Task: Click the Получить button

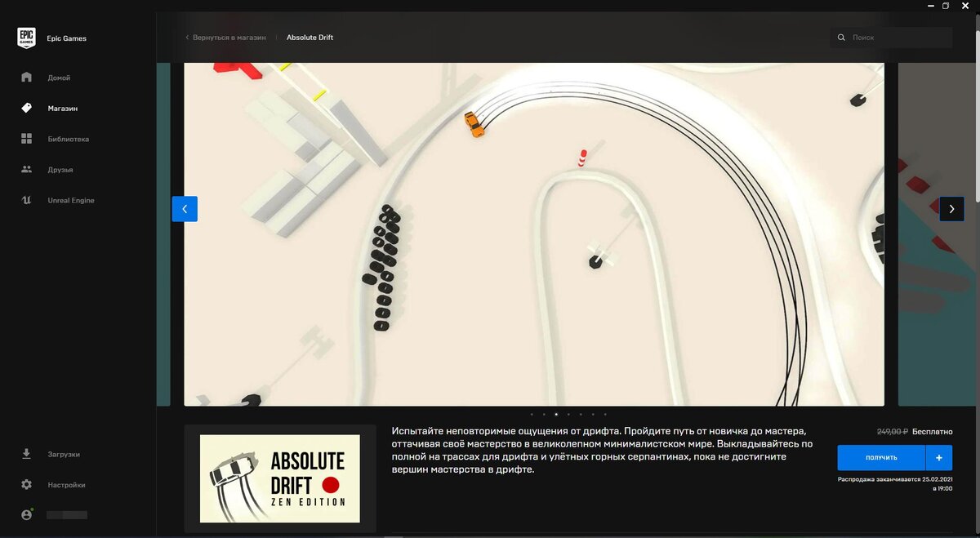Action: point(881,458)
